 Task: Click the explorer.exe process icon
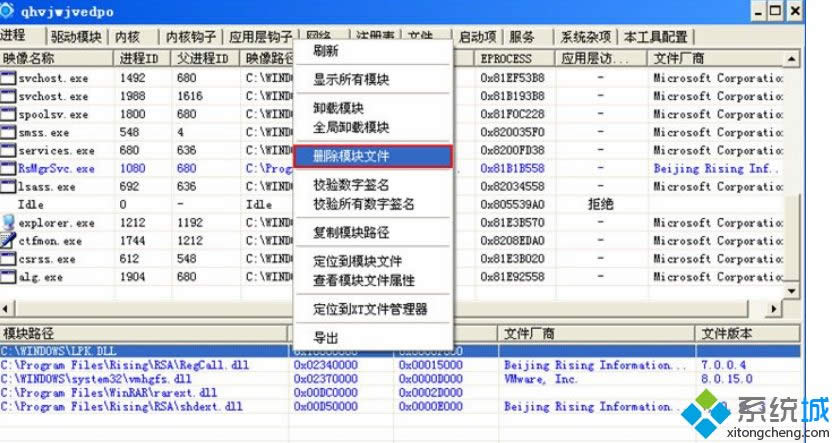click(9, 223)
